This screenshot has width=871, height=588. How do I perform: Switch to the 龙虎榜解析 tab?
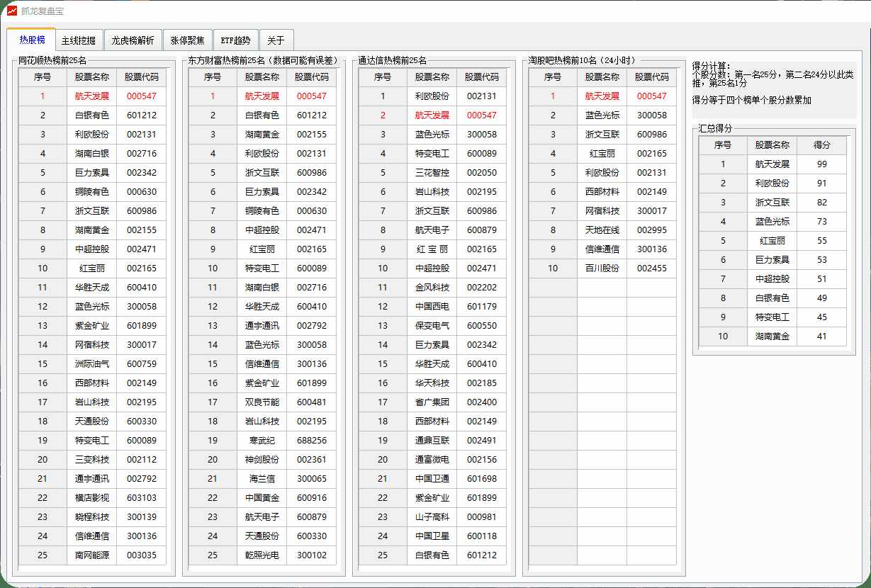133,40
